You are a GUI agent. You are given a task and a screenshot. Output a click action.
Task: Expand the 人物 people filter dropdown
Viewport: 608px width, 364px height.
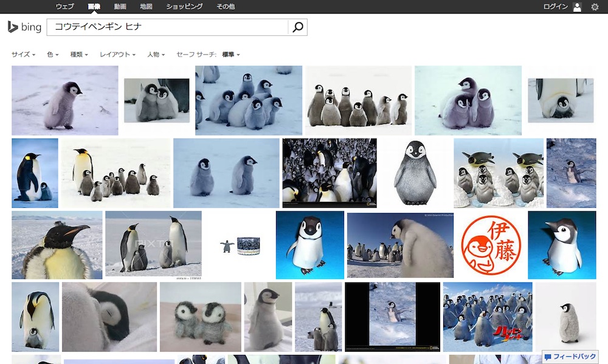coord(156,55)
